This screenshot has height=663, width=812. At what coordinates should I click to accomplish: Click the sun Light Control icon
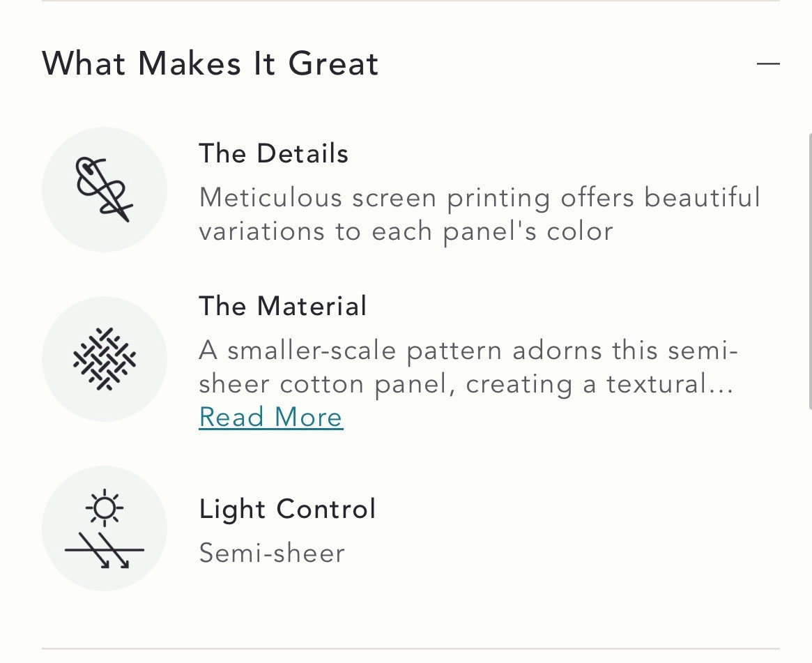coord(105,528)
